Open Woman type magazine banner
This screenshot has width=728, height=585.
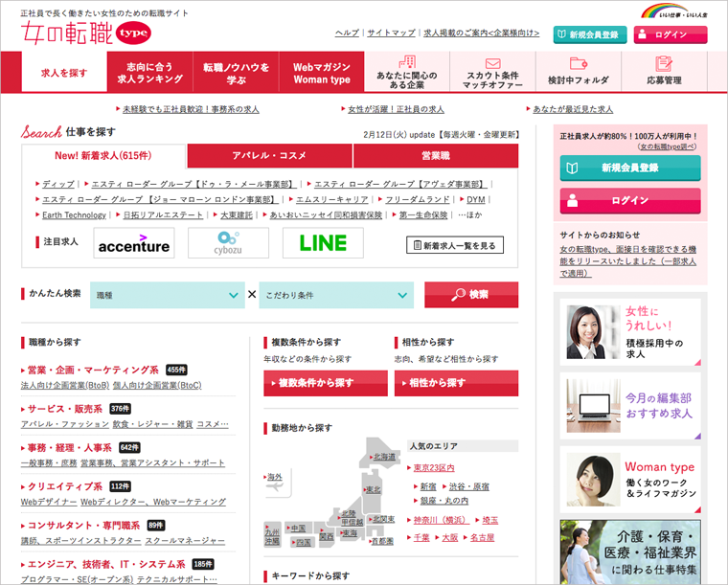pyautogui.click(x=630, y=480)
